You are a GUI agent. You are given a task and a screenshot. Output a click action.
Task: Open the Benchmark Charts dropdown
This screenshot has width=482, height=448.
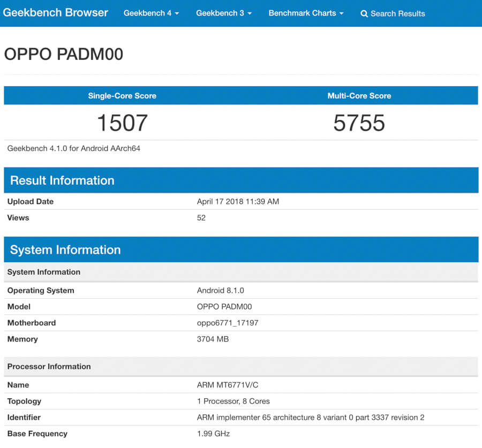pos(306,13)
